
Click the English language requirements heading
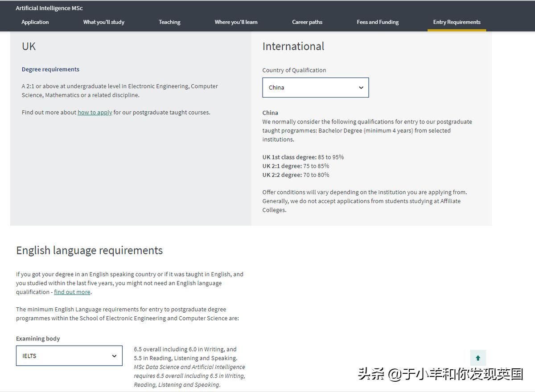pos(89,250)
